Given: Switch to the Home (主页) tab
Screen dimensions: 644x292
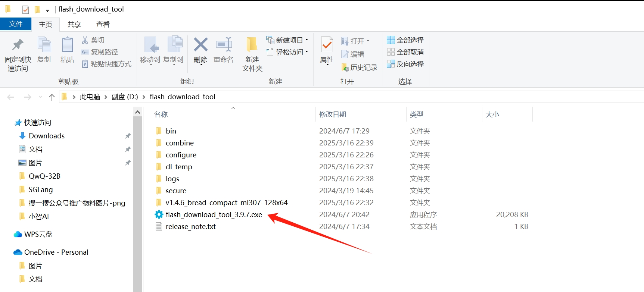Looking at the screenshot, I should click(x=46, y=24).
